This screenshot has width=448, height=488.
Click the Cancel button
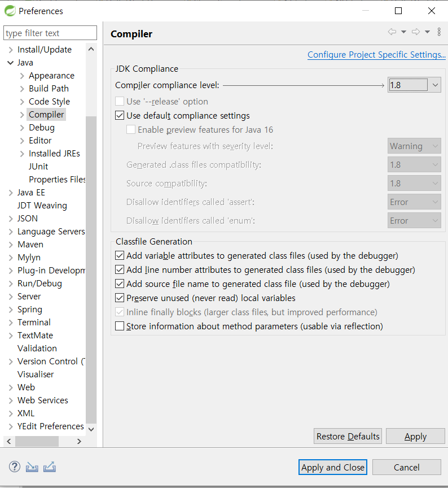click(x=407, y=467)
